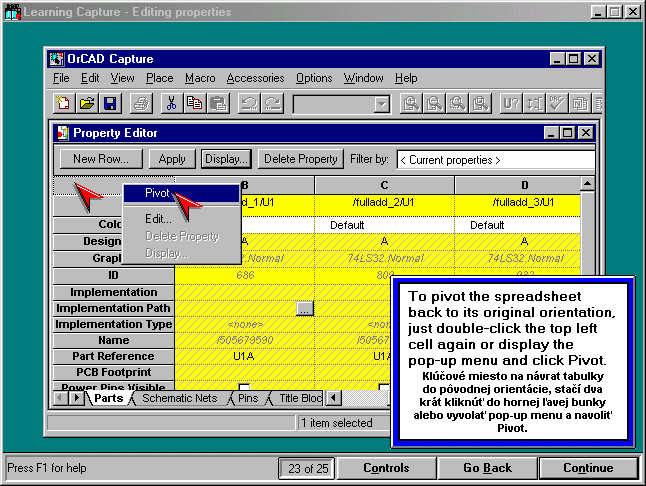This screenshot has width=646, height=486.
Task: Toggle Power Pins Visible checkbox in column B
Action: pyautogui.click(x=244, y=388)
